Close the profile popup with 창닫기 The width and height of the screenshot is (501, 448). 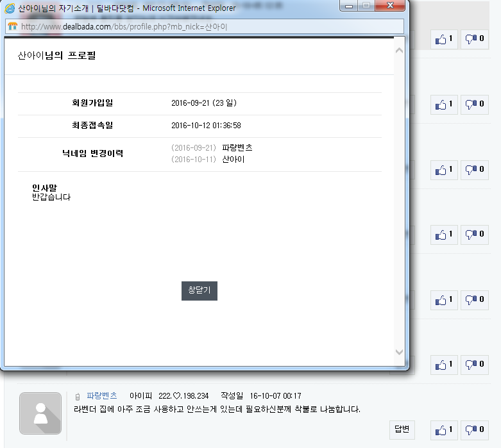[x=200, y=290]
